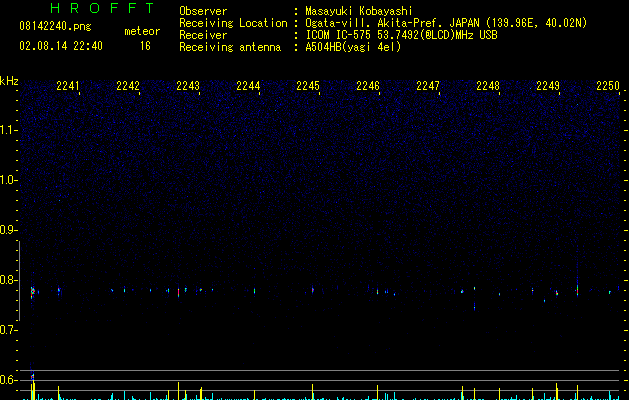Image resolution: width=629 pixels, height=400 pixels.
Task: Click the 0.7 kHz axis label
Action: 8,330
